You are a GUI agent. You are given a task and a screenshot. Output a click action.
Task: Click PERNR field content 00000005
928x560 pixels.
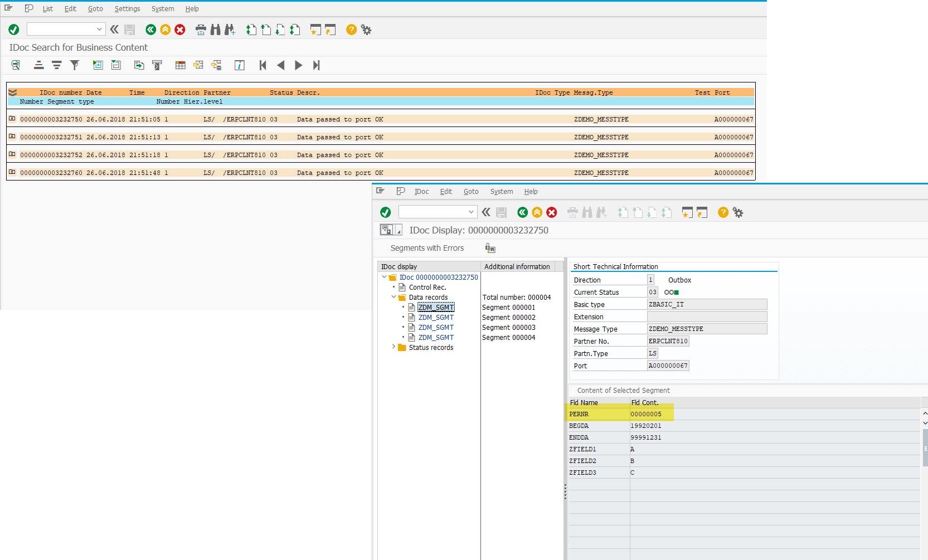click(646, 414)
